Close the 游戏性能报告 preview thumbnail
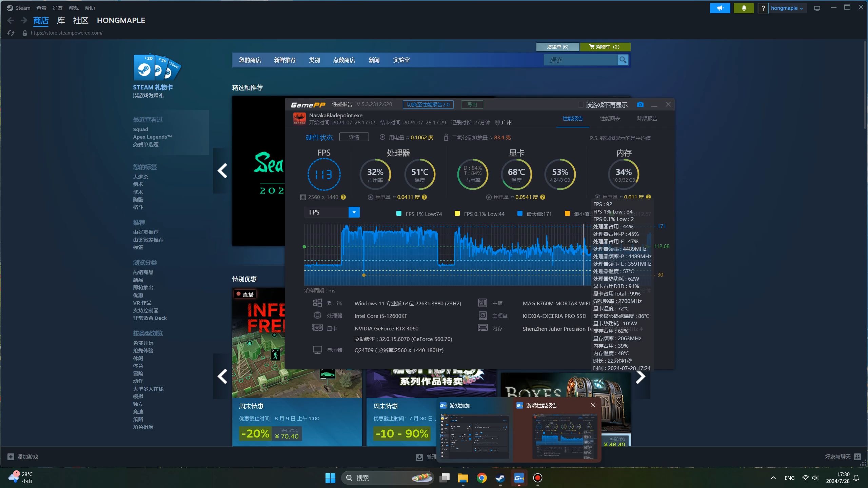The width and height of the screenshot is (868, 488). coord(593,405)
